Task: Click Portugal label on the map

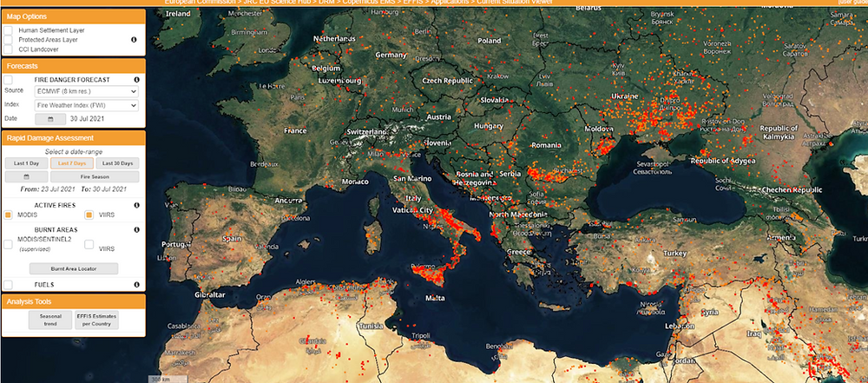Action: [175, 244]
